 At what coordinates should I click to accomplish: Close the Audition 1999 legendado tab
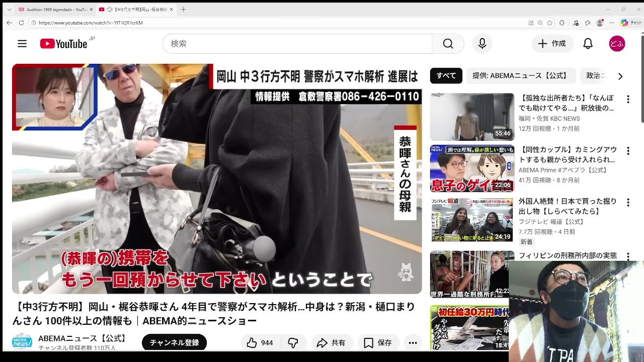tap(91, 10)
